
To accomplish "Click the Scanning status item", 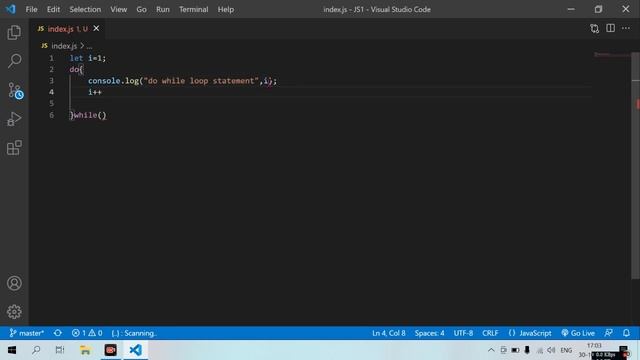I will (x=134, y=333).
